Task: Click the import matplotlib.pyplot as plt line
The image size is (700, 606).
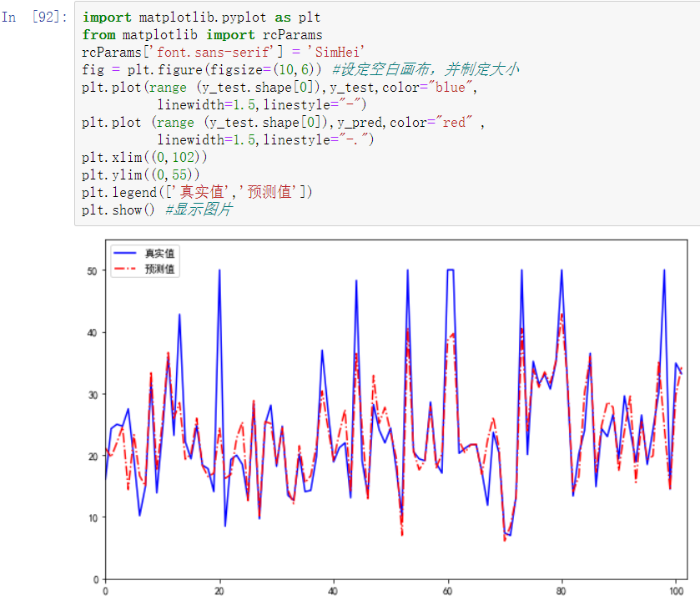Action: pyautogui.click(x=201, y=18)
